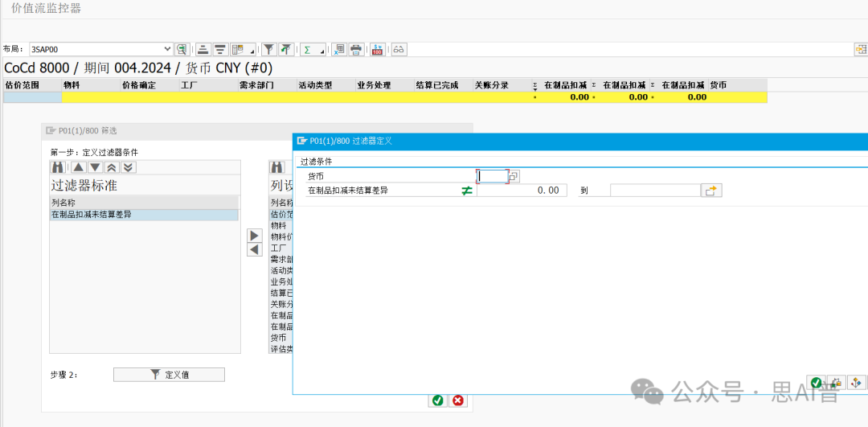Click the set filter funnel icon
Screen dimensions: 868x427
point(270,50)
